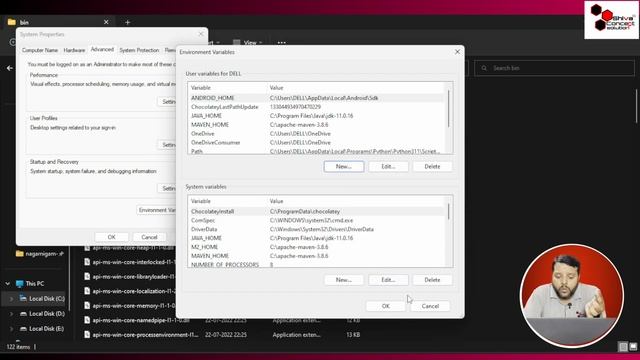The image size is (640, 360).
Task: Open See more options in File Explorer
Action: [282, 42]
